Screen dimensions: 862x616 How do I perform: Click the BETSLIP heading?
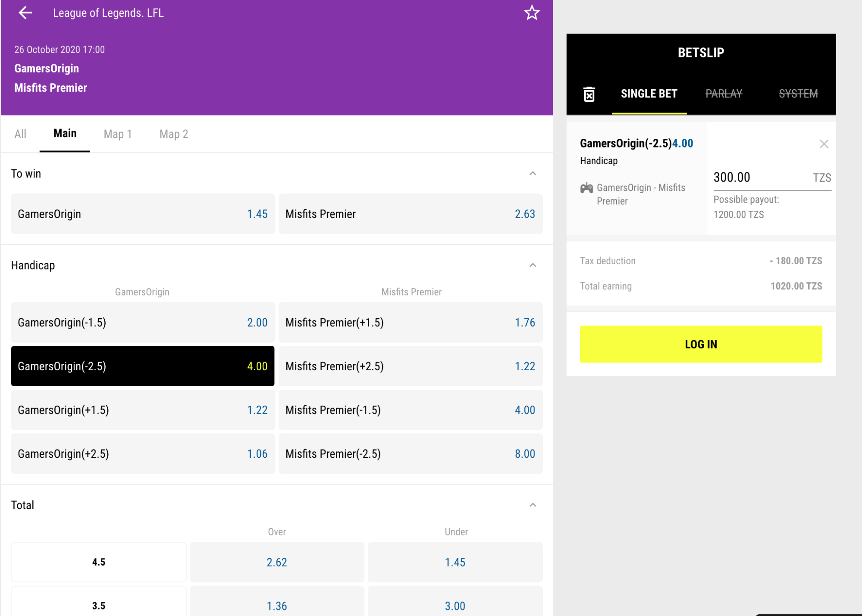pos(701,53)
